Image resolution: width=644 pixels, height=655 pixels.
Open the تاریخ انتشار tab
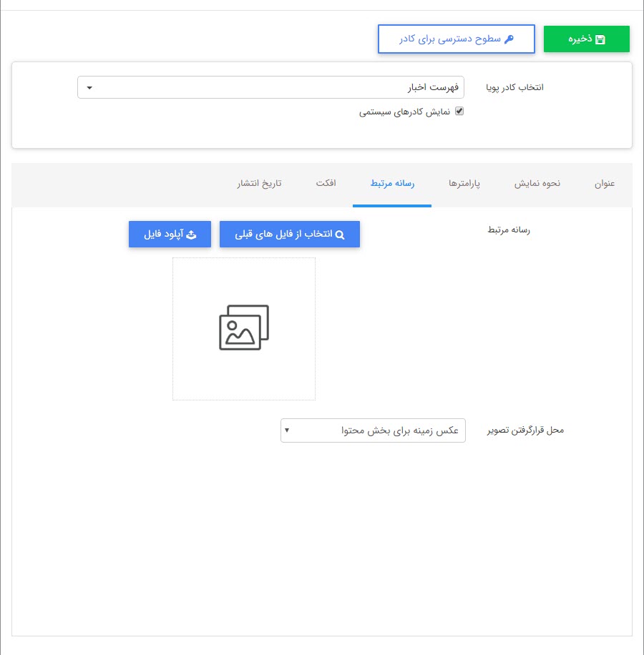[258, 183]
